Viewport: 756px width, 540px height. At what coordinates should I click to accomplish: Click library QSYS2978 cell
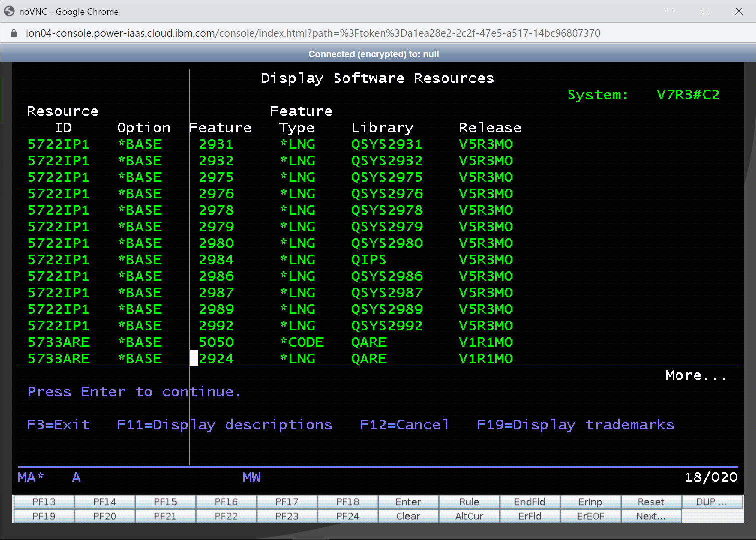[x=387, y=210]
